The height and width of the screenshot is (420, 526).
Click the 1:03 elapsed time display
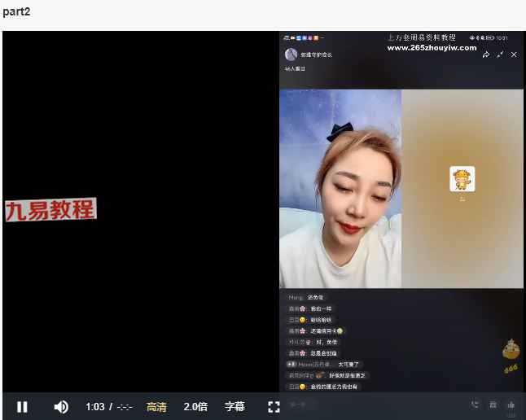95,407
